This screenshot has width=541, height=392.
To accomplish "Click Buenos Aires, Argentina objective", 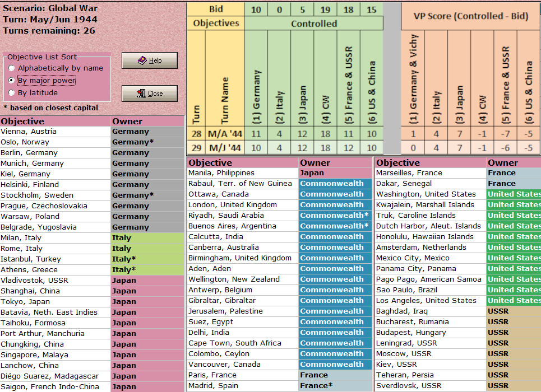I will point(243,226).
